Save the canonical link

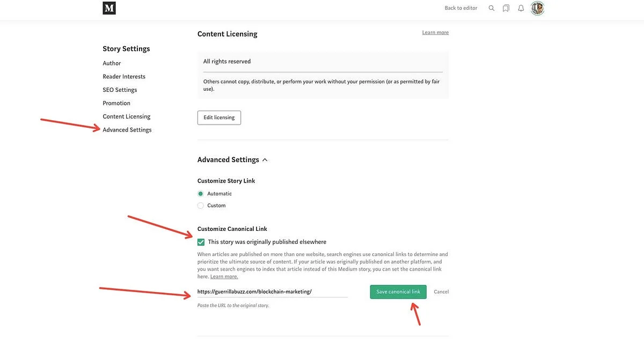coord(398,291)
